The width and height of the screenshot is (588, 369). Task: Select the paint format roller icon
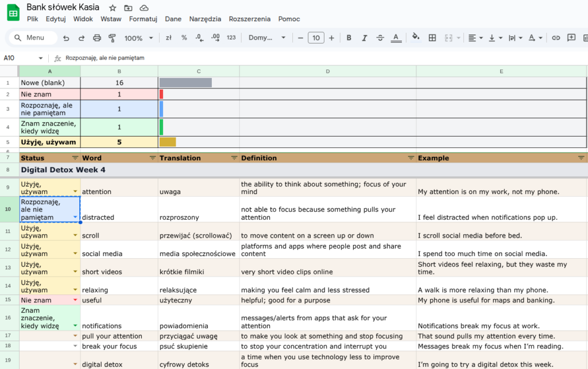point(112,38)
